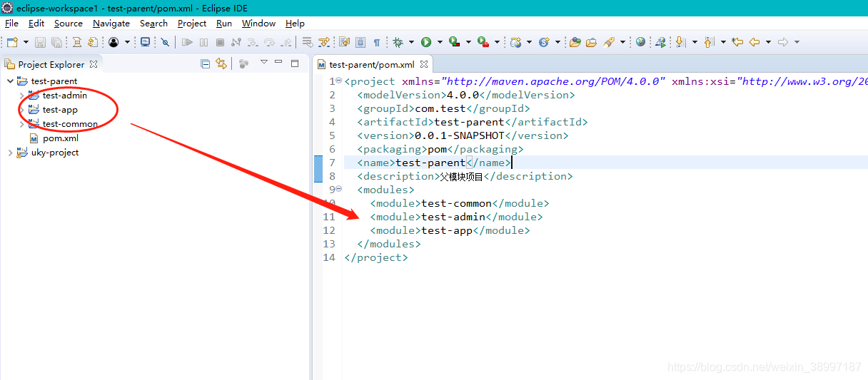Click the Forward navigation arrow

pyautogui.click(x=783, y=42)
